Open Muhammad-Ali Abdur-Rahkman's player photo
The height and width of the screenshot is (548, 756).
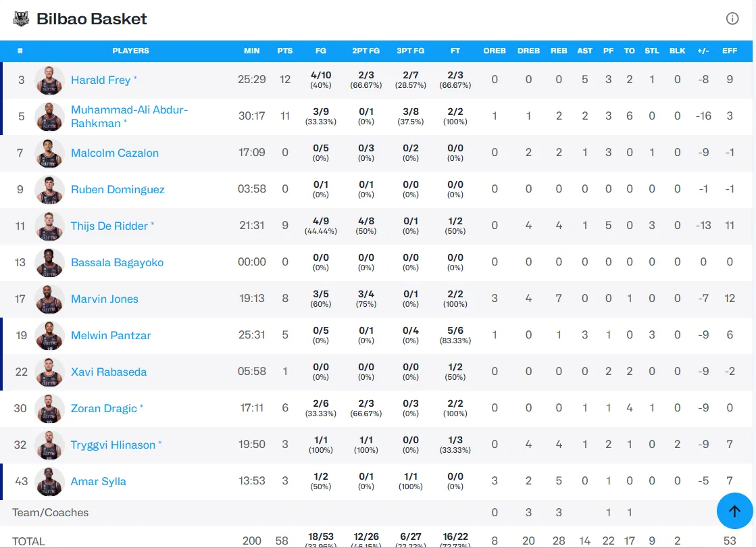tap(49, 117)
